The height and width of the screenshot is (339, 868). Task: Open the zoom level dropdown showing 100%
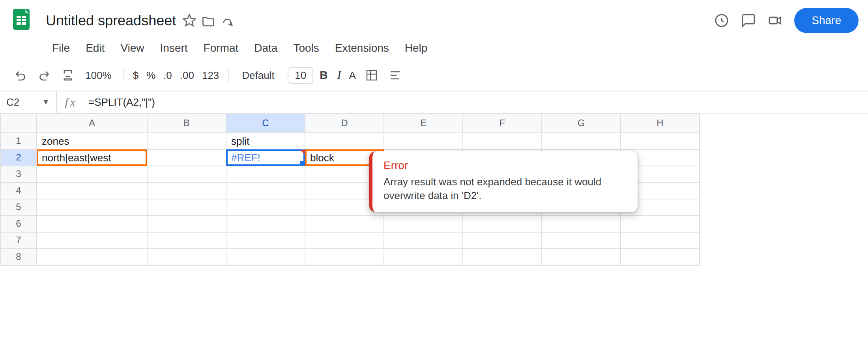click(98, 75)
